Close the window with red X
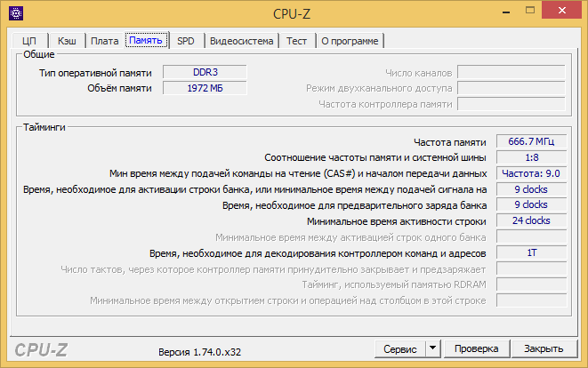 pos(561,10)
